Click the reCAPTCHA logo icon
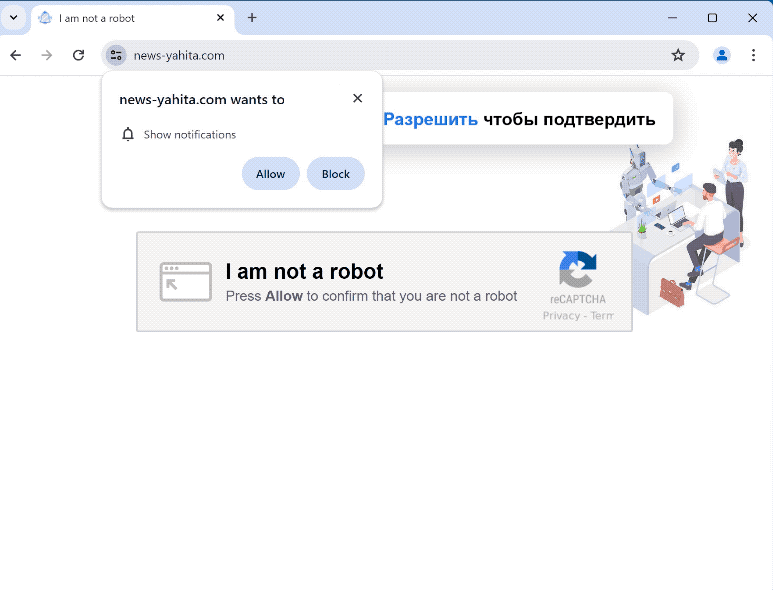Screen dimensions: 773x590 (x=577, y=269)
